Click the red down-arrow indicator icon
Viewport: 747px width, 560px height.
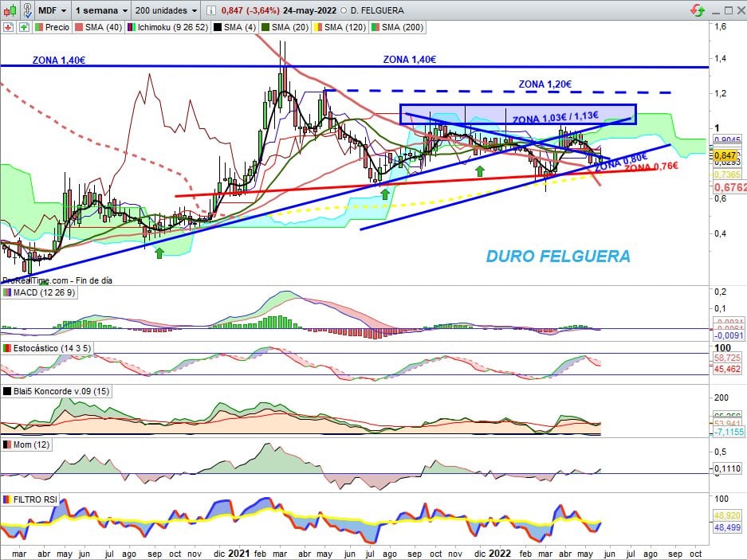(x=8, y=27)
